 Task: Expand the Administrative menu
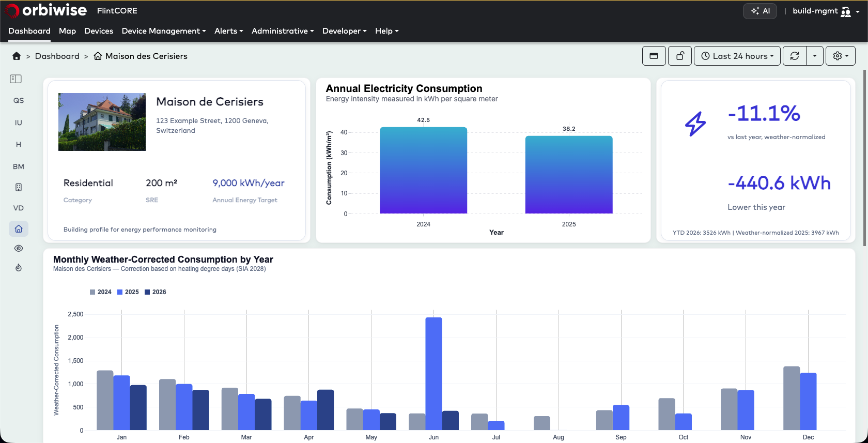pos(283,31)
